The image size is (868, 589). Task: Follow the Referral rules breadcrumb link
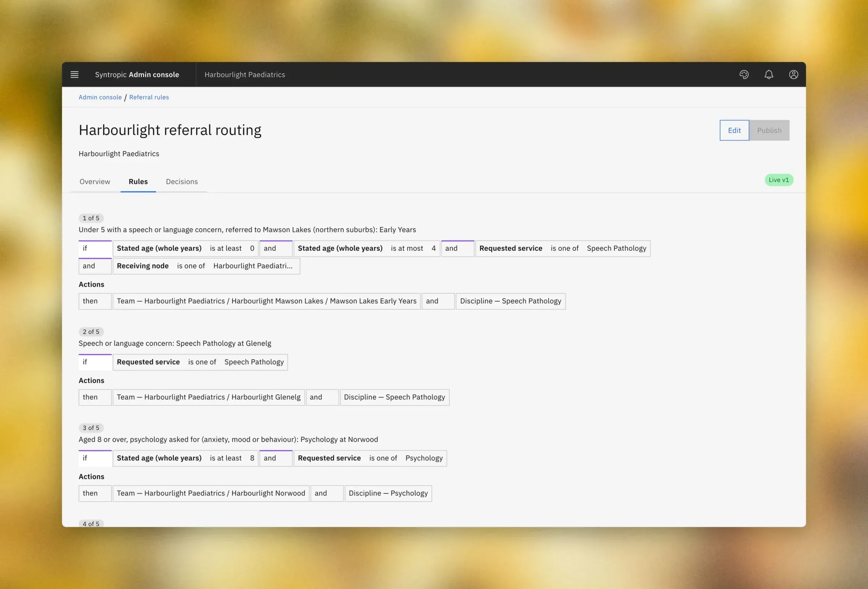[x=149, y=97]
